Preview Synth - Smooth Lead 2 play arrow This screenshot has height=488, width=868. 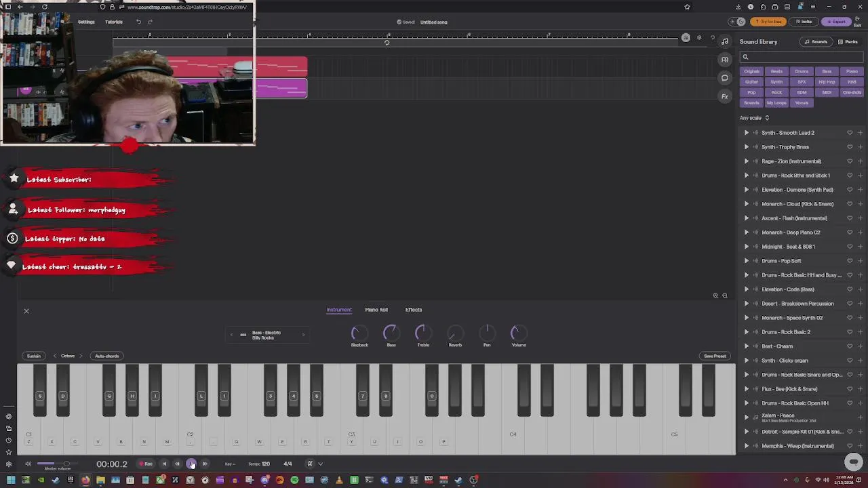(747, 133)
